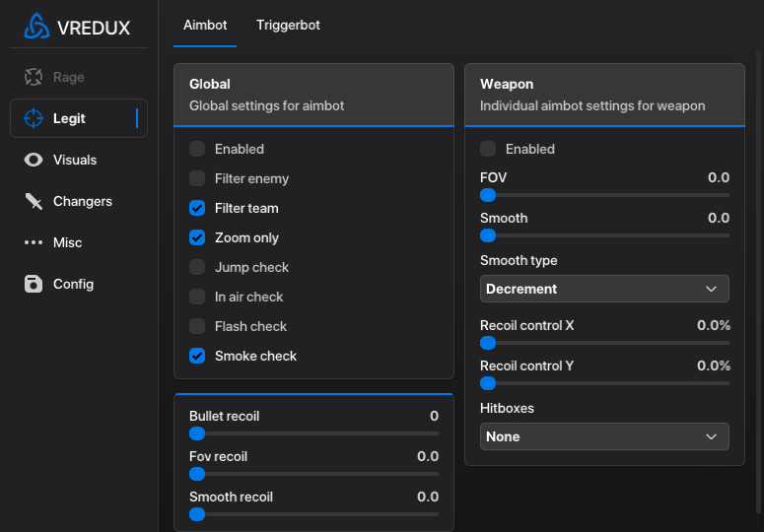Click the Fov recoil slider handle
This screenshot has height=532, width=764.
(x=197, y=474)
